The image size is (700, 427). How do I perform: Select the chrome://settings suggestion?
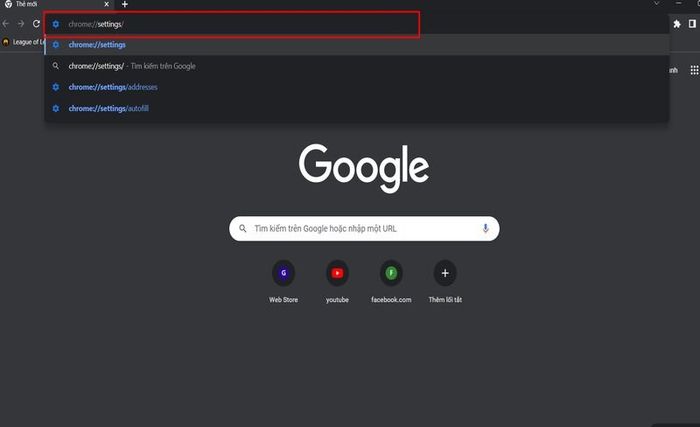pyautogui.click(x=357, y=45)
